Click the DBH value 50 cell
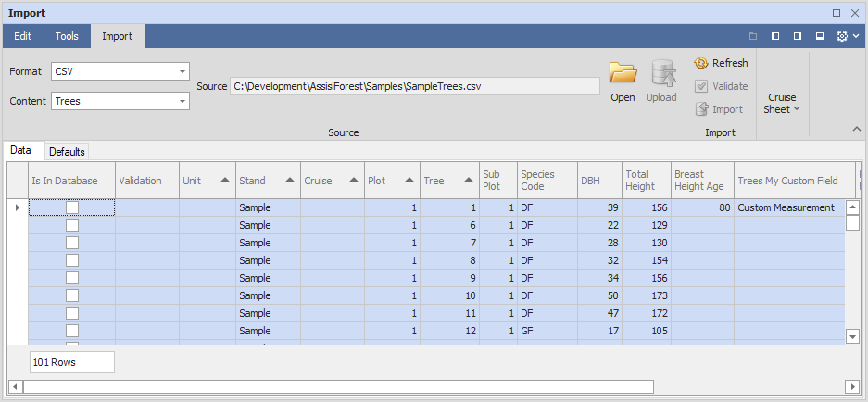The width and height of the screenshot is (868, 402). [x=599, y=295]
